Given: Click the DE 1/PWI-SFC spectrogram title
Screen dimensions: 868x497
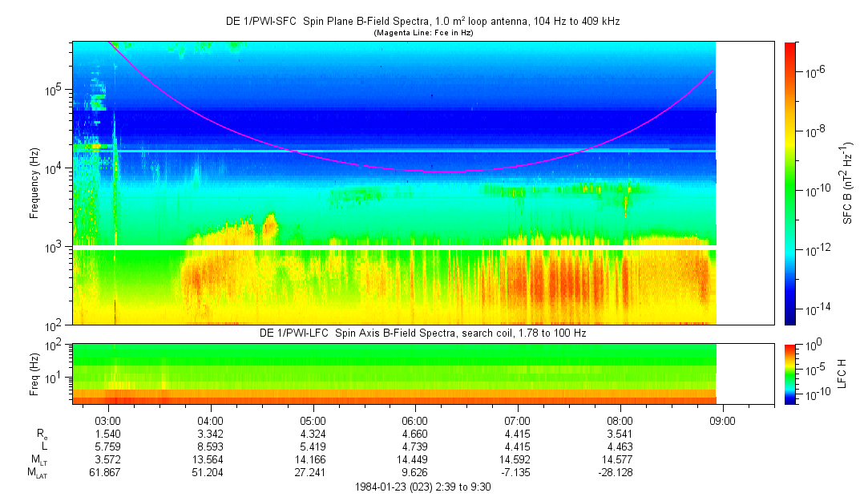Looking at the screenshot, I should point(422,22).
